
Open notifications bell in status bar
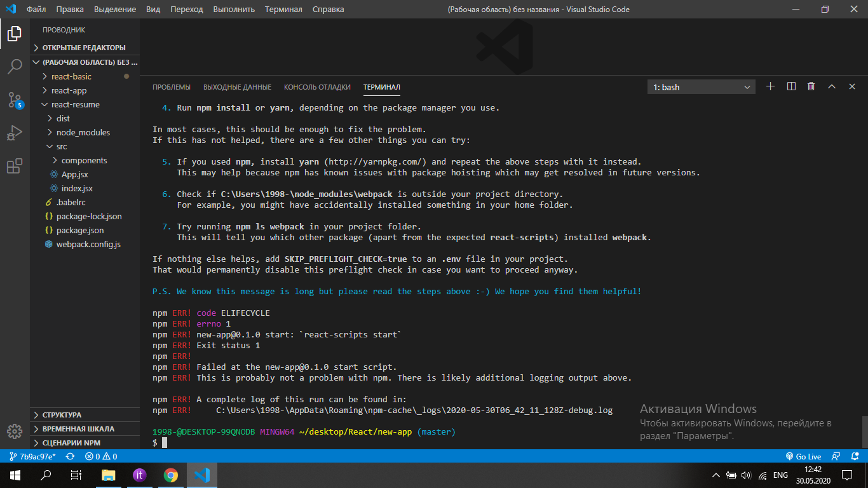click(855, 456)
